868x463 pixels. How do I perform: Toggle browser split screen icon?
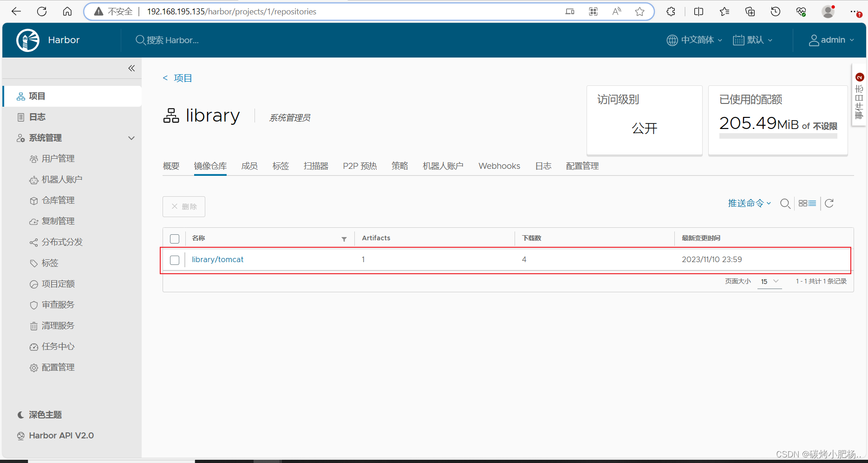pos(698,12)
